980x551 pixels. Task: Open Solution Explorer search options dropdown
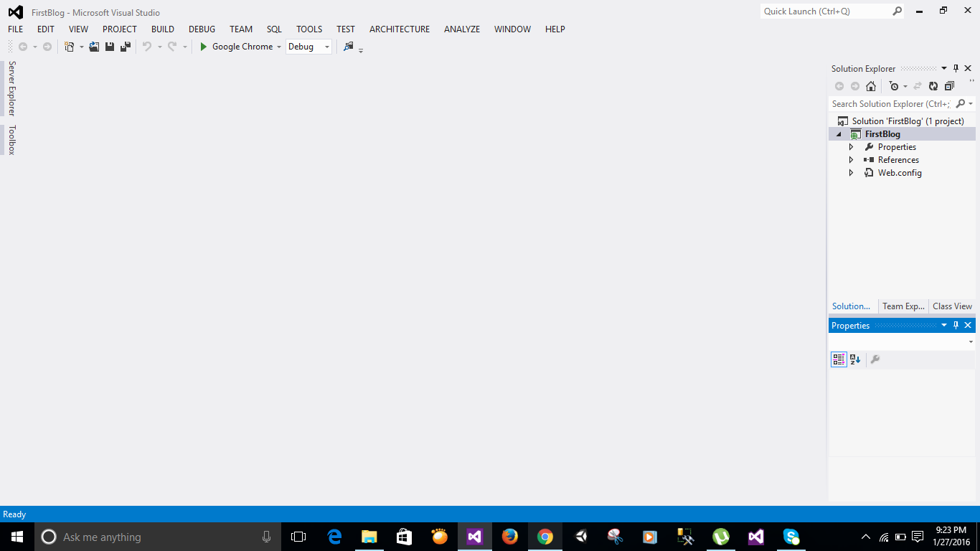point(971,104)
